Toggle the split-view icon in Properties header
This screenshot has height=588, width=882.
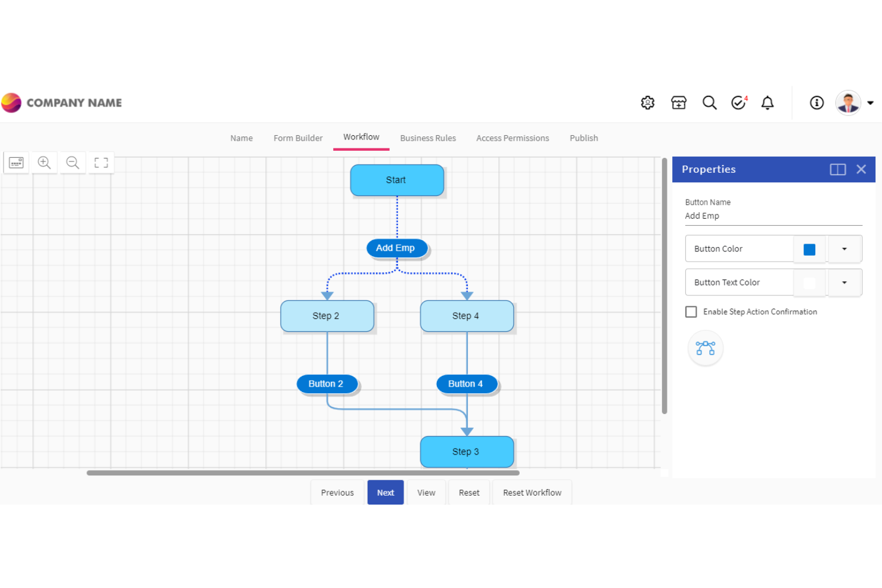point(837,169)
